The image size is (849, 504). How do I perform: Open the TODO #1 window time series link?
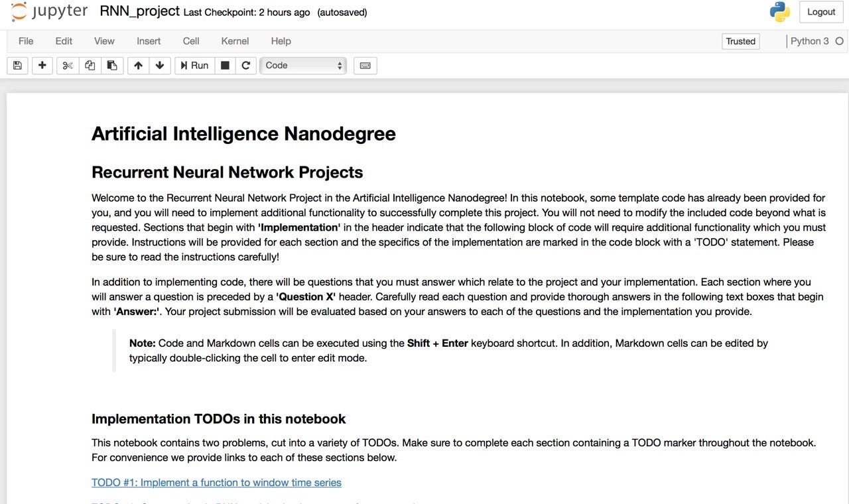tap(216, 482)
